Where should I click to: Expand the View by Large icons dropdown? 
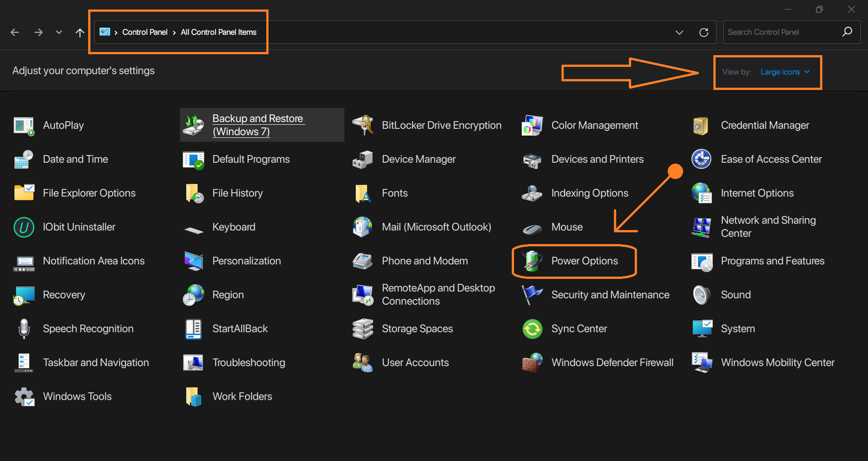pos(785,72)
